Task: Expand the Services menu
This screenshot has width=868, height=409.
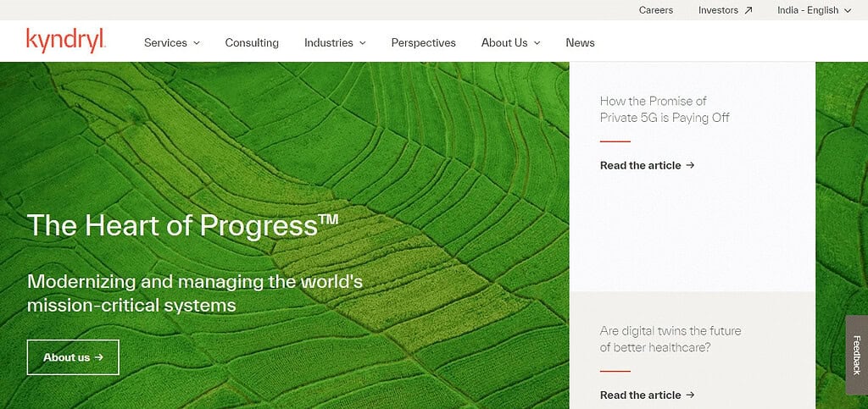Action: tap(171, 42)
